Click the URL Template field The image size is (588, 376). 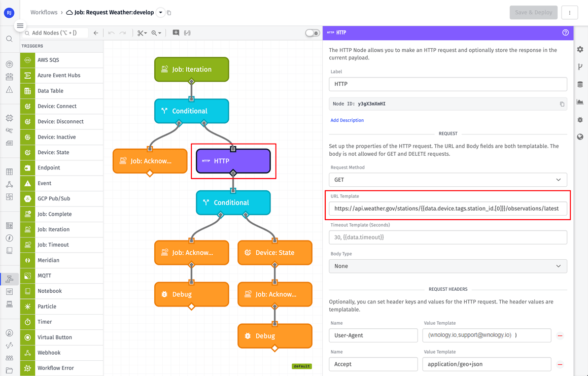(x=448, y=209)
